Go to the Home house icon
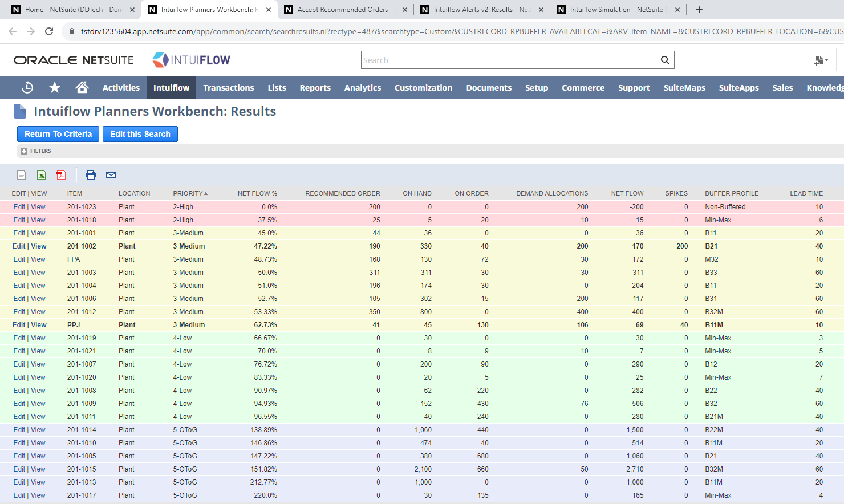Image resolution: width=844 pixels, height=504 pixels. coord(82,87)
